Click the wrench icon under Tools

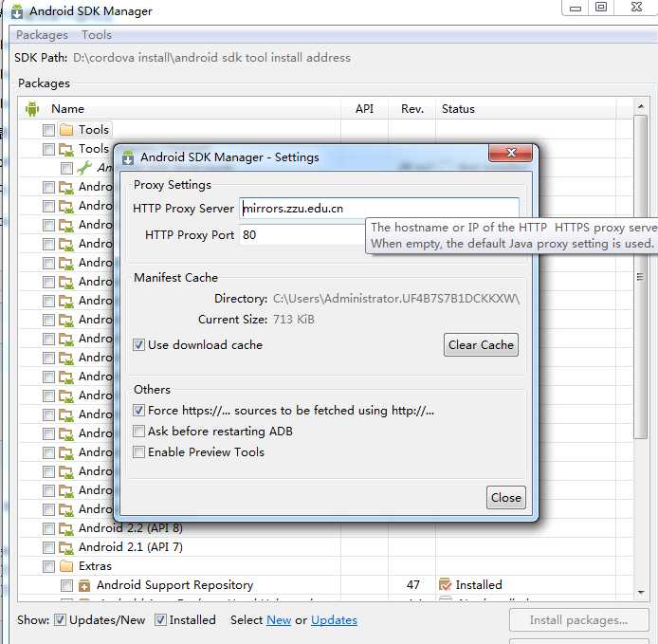(x=84, y=168)
